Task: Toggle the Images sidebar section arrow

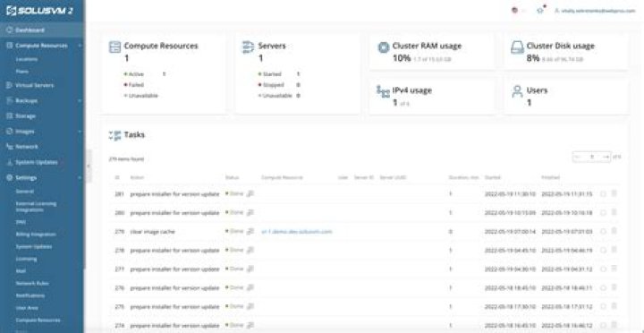Action: pyautogui.click(x=80, y=132)
